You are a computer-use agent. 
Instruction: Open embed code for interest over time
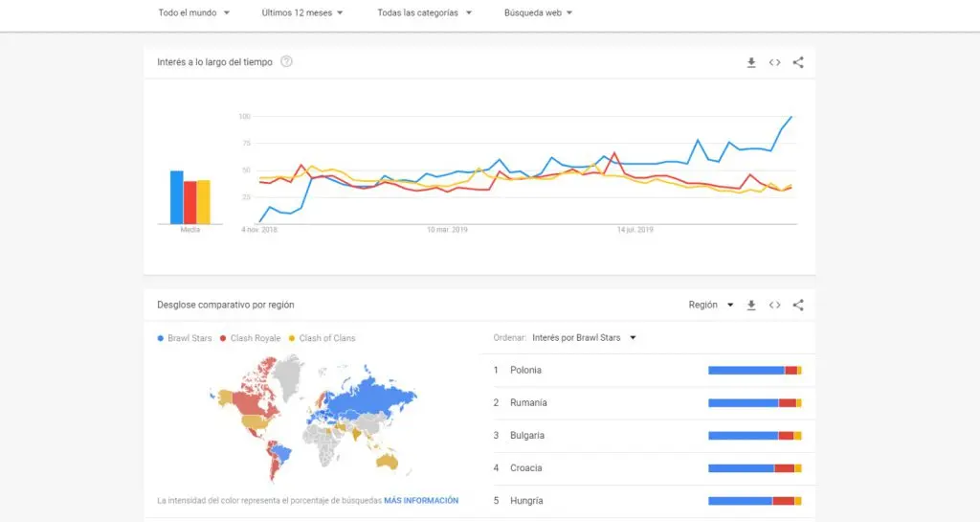(775, 62)
